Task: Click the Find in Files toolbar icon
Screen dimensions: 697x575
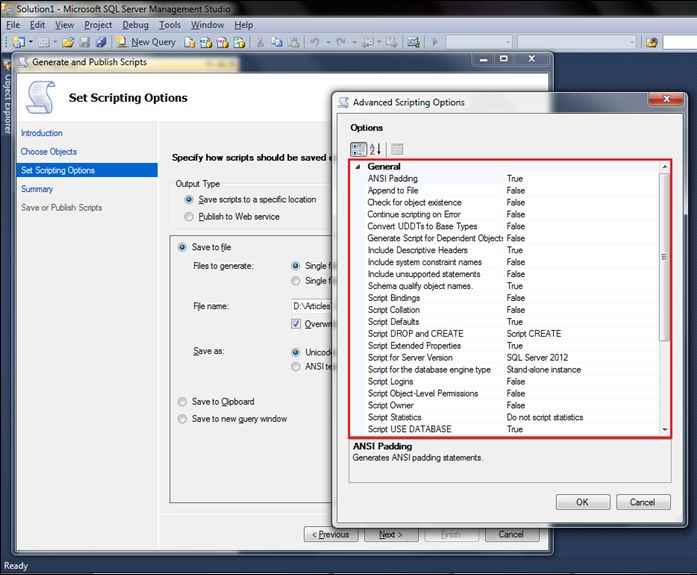Action: pos(652,43)
